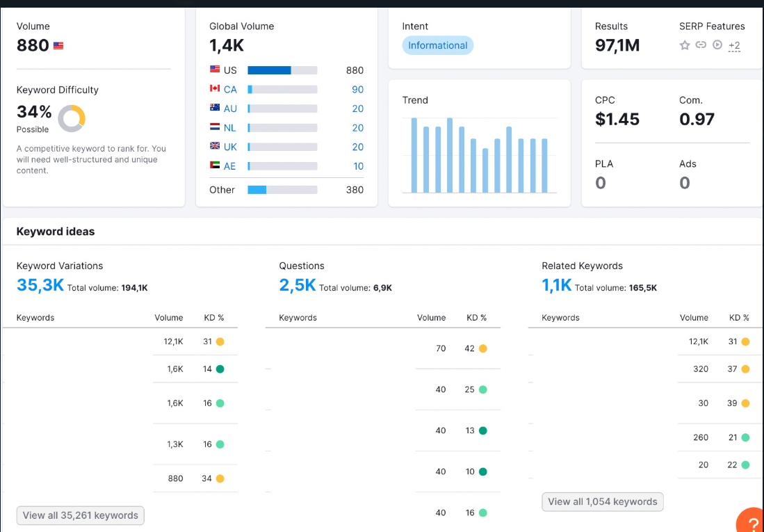Open the 35,3K Keyword Variations count
The height and width of the screenshot is (532, 764).
coord(40,284)
